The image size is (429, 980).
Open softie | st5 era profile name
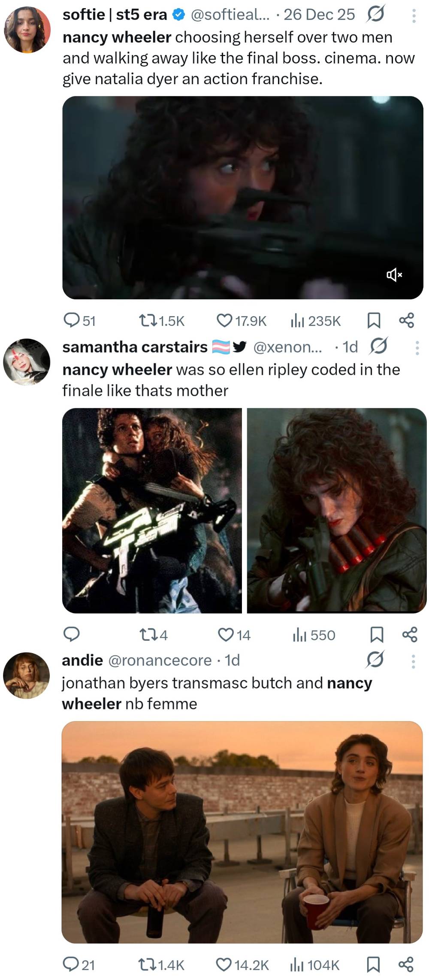pyautogui.click(x=115, y=15)
